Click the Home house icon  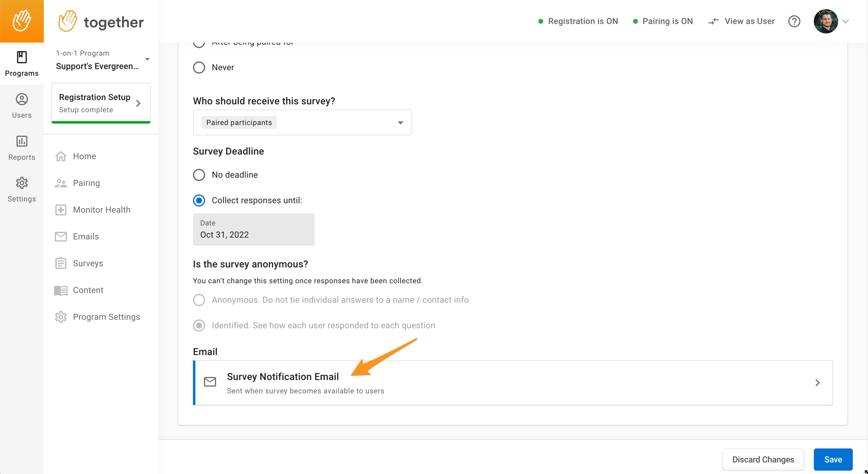click(61, 156)
